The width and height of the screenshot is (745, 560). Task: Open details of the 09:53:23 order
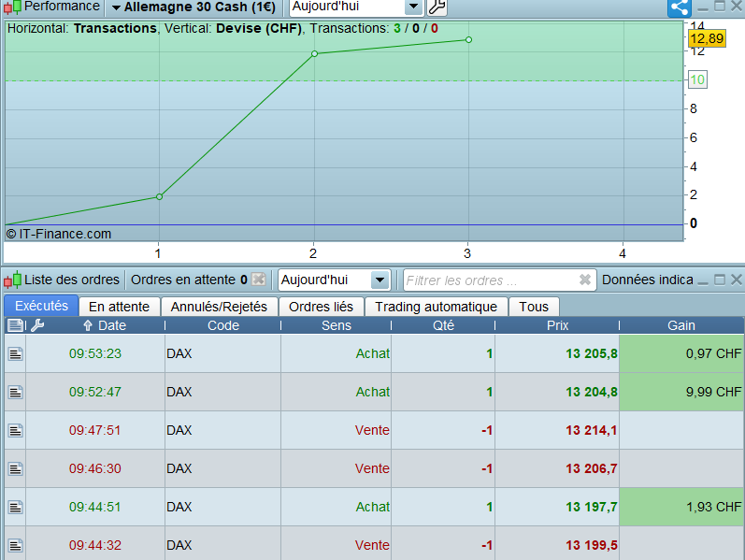15,353
